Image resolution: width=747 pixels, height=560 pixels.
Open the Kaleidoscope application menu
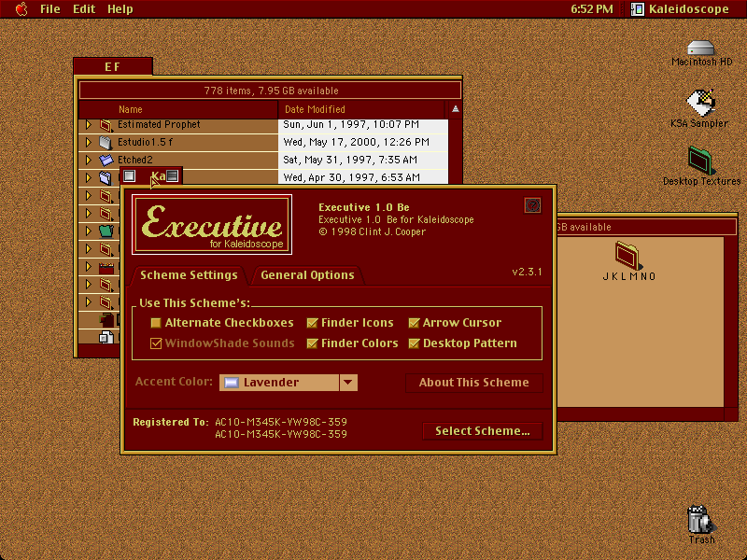click(x=680, y=9)
